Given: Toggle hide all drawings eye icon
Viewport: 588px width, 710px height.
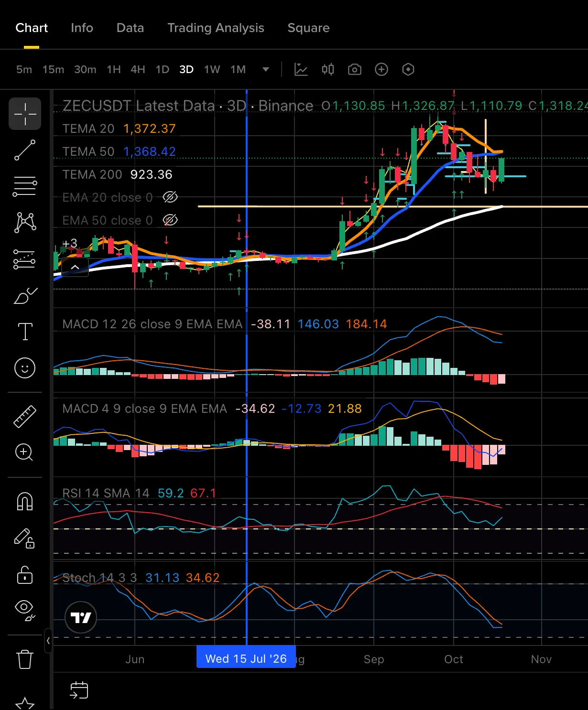Looking at the screenshot, I should pos(25,610).
